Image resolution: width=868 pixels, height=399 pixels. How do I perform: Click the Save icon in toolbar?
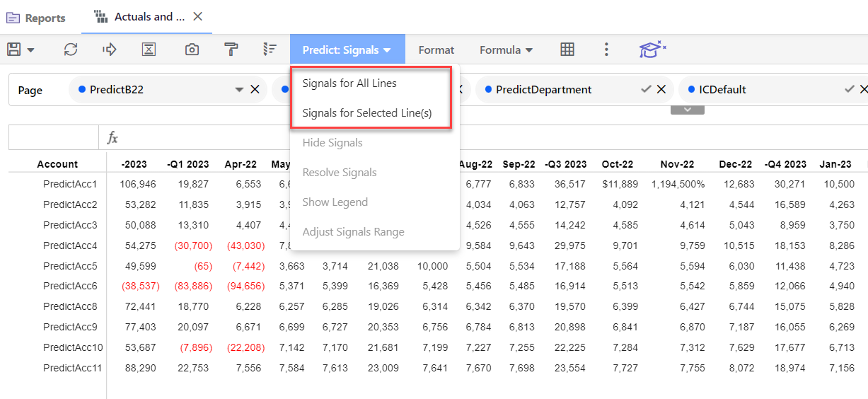pyautogui.click(x=14, y=50)
